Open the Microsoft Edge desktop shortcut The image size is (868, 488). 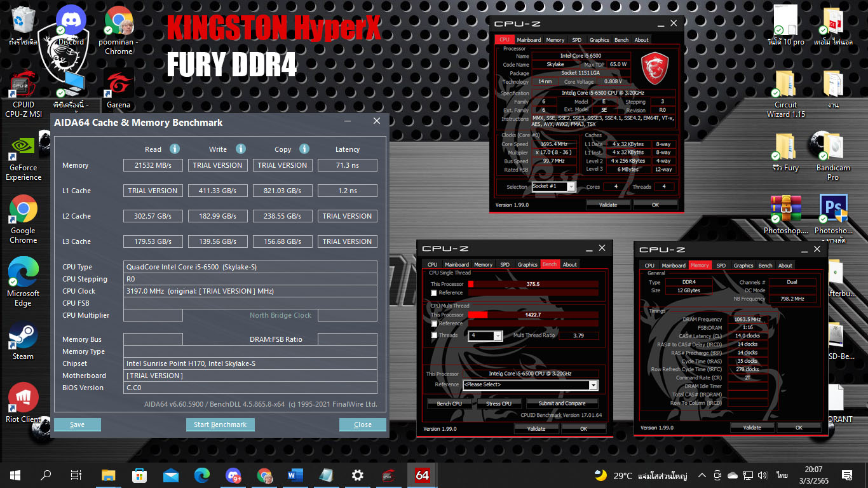tap(24, 282)
